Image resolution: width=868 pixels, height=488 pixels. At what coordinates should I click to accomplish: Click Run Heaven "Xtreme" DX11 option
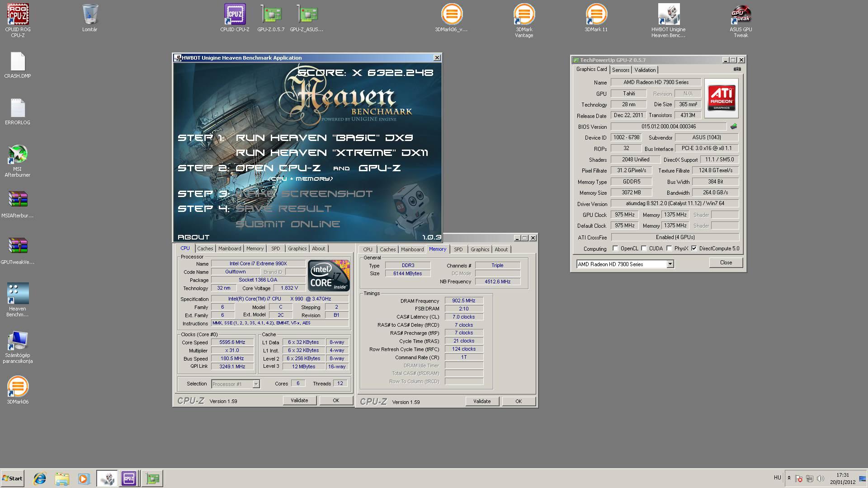click(332, 153)
